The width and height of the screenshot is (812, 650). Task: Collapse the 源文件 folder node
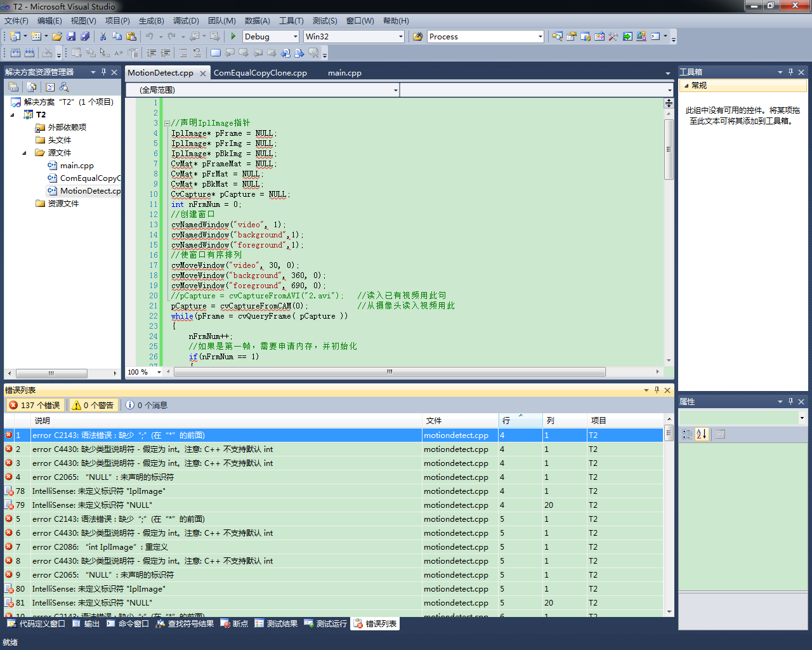tap(24, 153)
